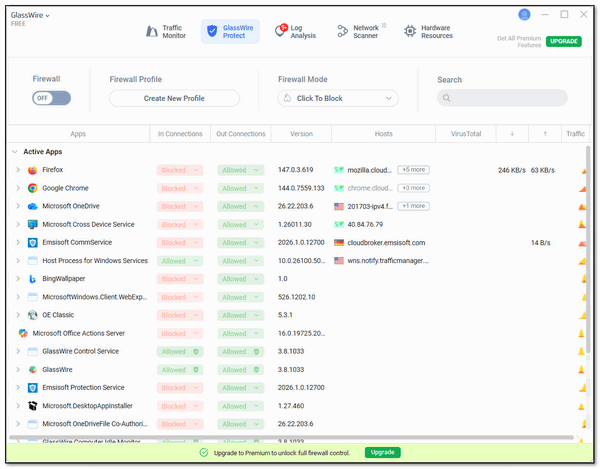The image size is (600, 469).
Task: Click the cloudbroker.emsisoft.com host text
Action: 386,243
